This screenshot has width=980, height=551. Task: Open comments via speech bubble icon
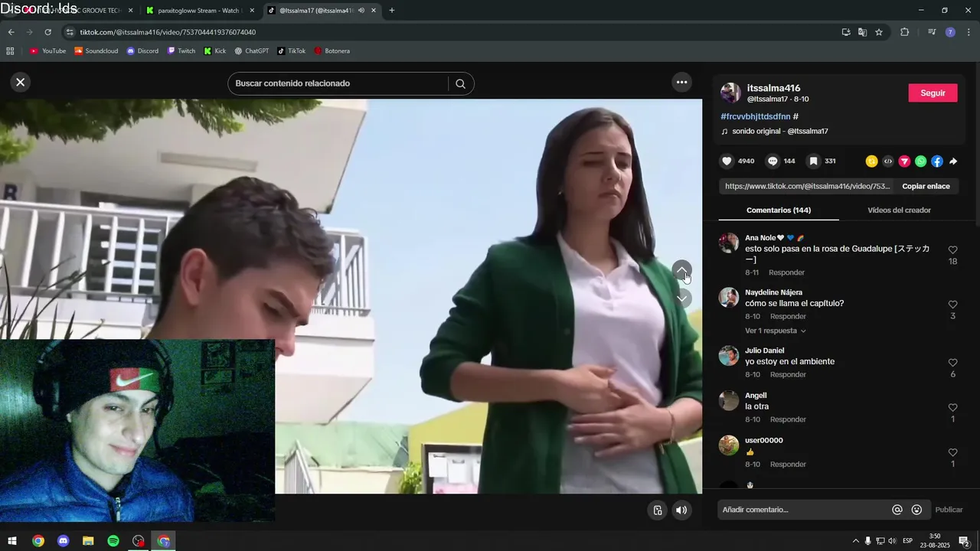point(773,161)
